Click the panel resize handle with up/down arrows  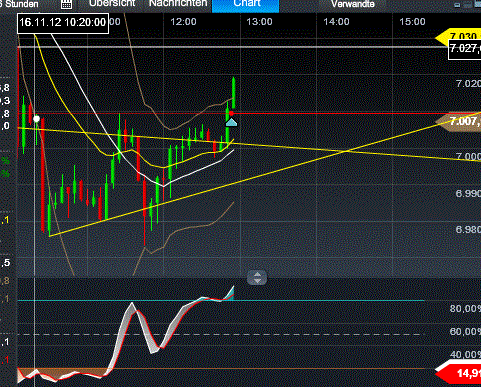257,278
